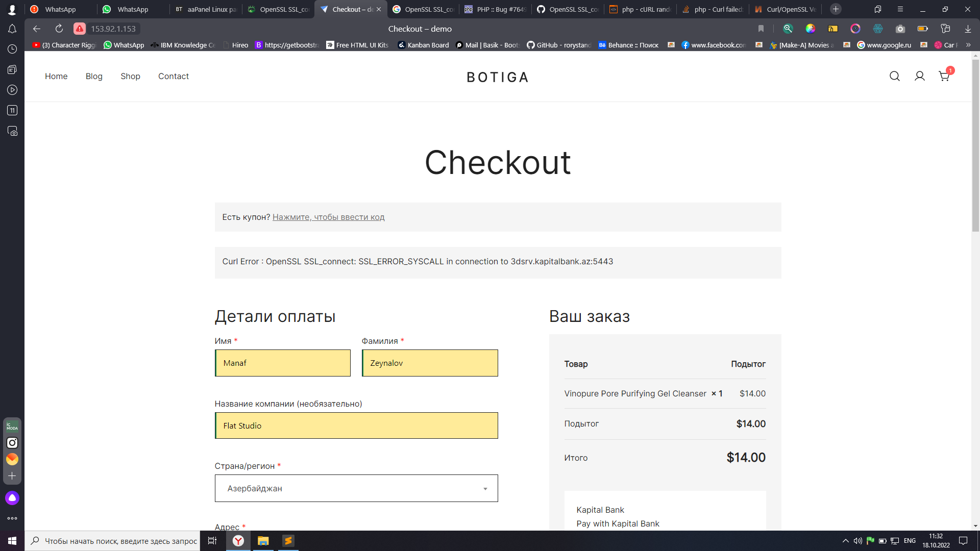The width and height of the screenshot is (980, 551).
Task: Open the shopping cart icon
Action: pyautogui.click(x=944, y=77)
